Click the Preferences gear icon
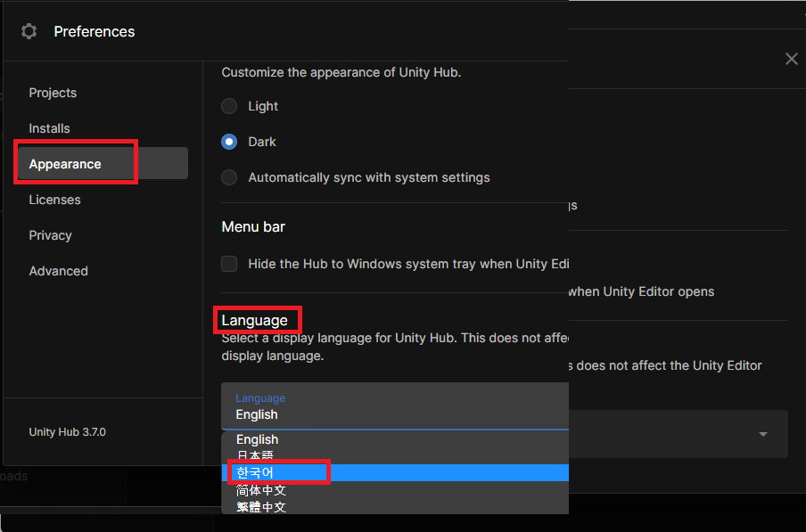 [29, 31]
